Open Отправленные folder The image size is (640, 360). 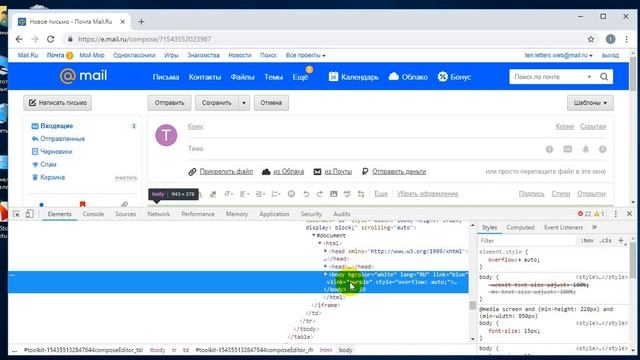click(x=62, y=139)
